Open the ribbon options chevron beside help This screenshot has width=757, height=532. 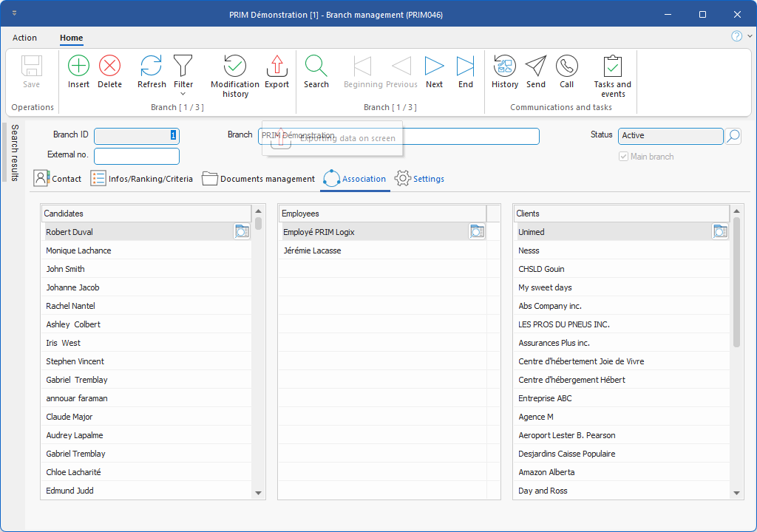click(750, 36)
